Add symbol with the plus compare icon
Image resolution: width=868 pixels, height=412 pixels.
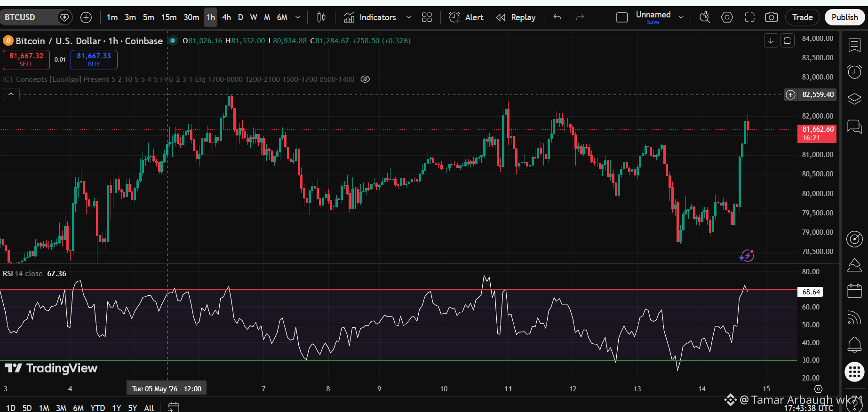[x=86, y=17]
